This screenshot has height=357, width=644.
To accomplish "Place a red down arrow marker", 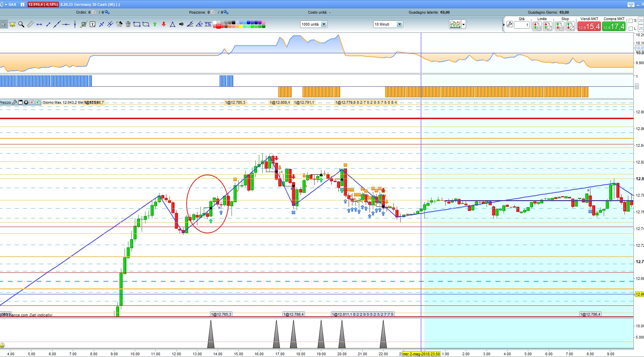I will click(164, 24).
